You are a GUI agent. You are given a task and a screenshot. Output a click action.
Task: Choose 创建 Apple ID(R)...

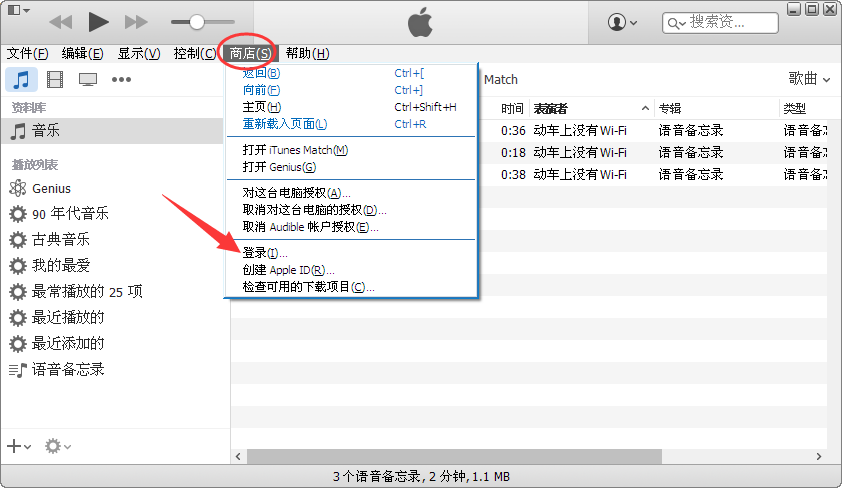[x=352, y=270]
